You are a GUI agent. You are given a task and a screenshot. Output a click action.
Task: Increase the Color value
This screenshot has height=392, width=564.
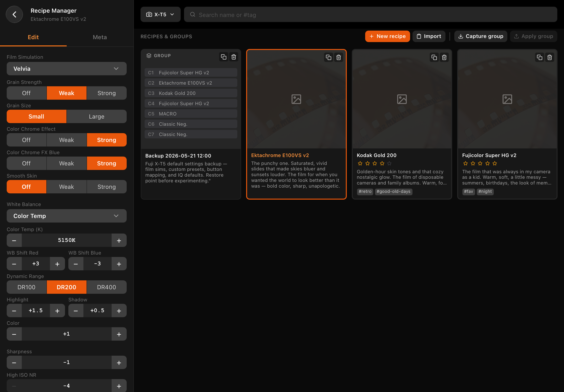click(119, 334)
